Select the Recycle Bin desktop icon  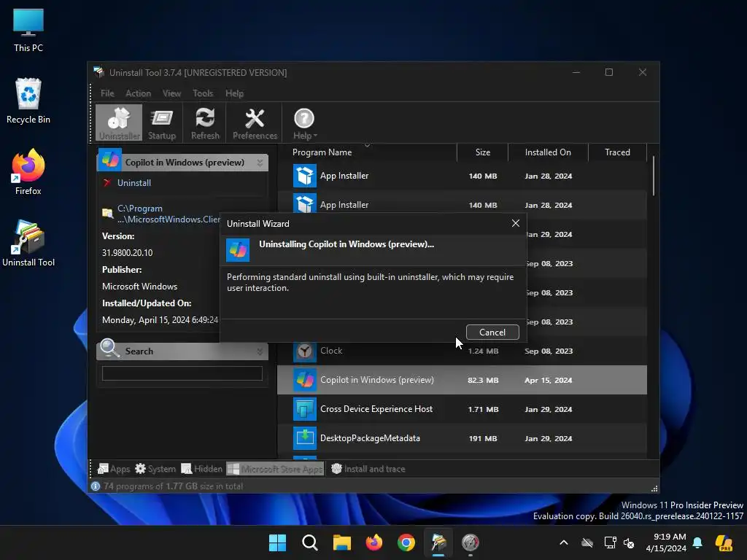pyautogui.click(x=28, y=101)
